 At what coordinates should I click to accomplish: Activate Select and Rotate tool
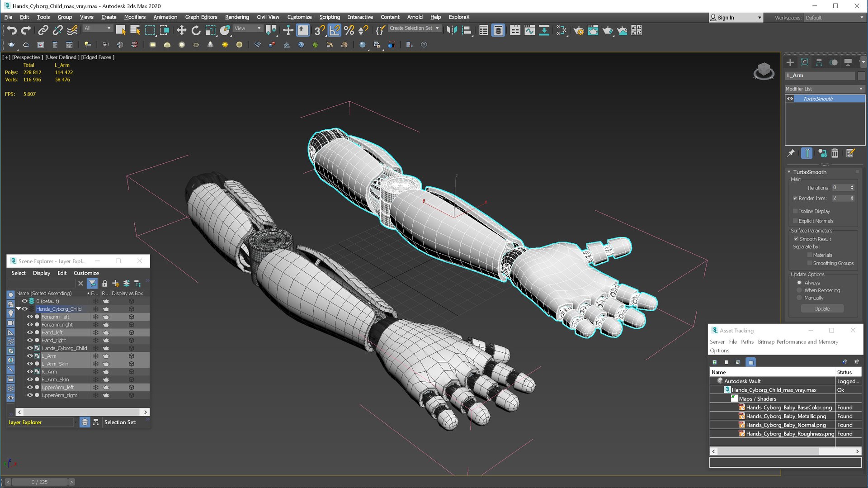click(x=196, y=30)
